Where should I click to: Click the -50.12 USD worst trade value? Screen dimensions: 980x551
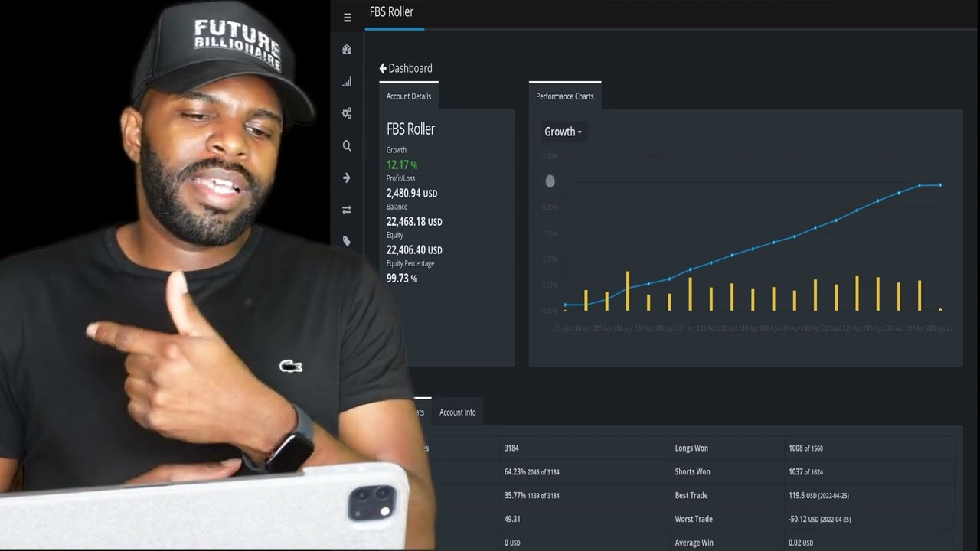click(819, 520)
